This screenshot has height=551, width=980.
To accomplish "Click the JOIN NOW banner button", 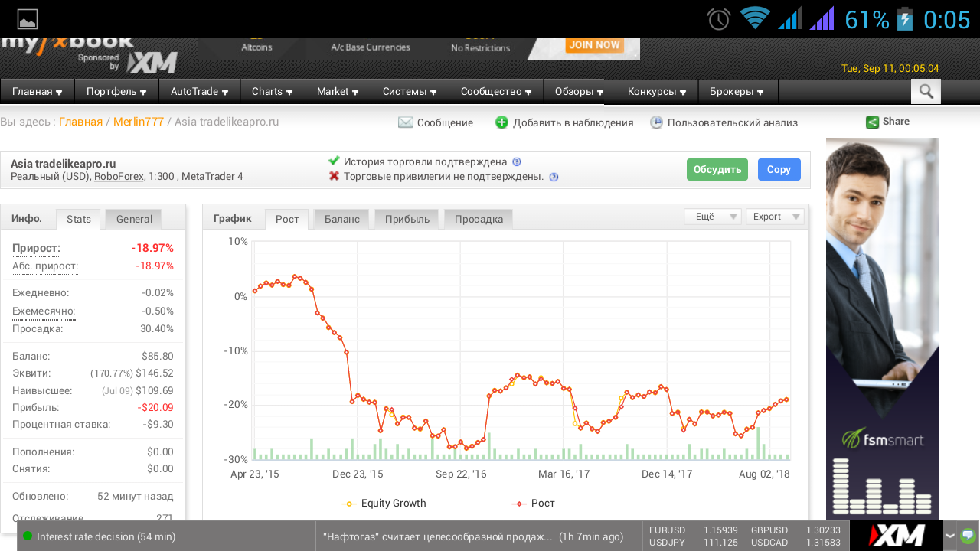I will [x=594, y=45].
